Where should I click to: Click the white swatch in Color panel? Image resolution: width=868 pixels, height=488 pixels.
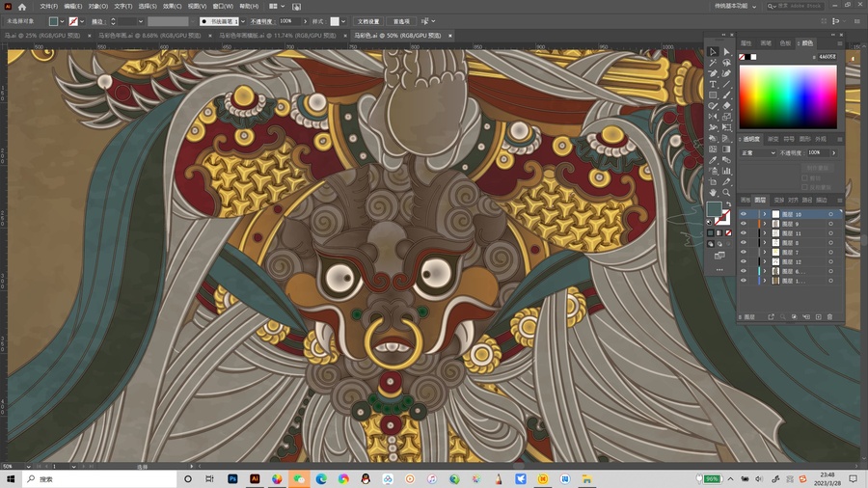click(753, 57)
